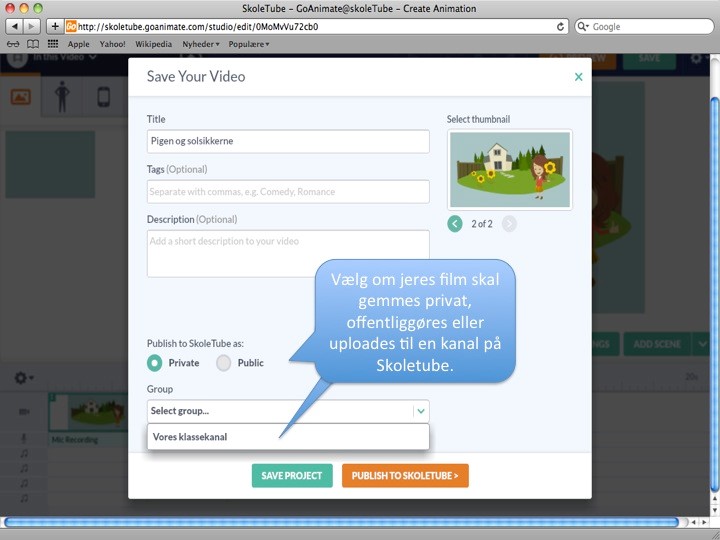Click the Google search magnifier icon
Viewport: 720px width, 540px height.
582,27
